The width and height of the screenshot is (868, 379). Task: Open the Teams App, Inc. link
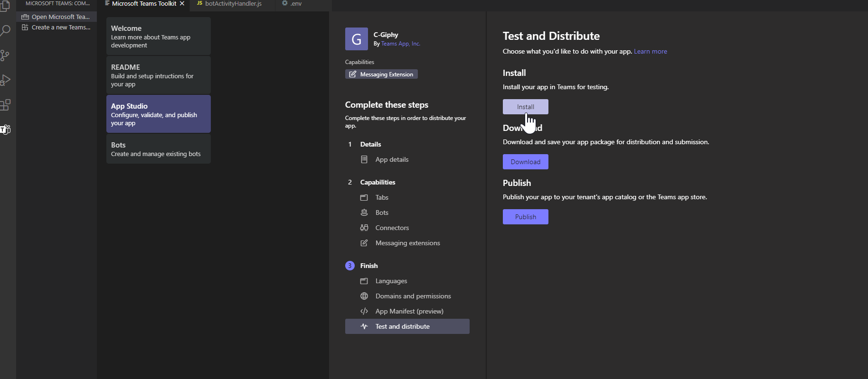pos(401,44)
